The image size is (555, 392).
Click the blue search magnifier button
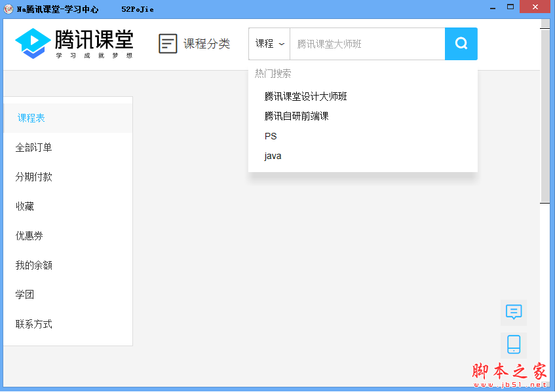(x=461, y=44)
